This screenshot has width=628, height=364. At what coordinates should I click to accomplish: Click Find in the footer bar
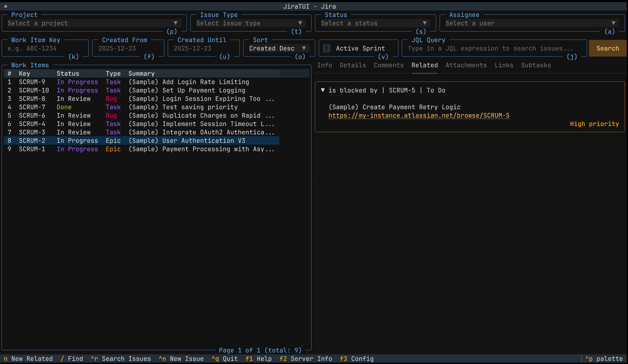click(72, 359)
